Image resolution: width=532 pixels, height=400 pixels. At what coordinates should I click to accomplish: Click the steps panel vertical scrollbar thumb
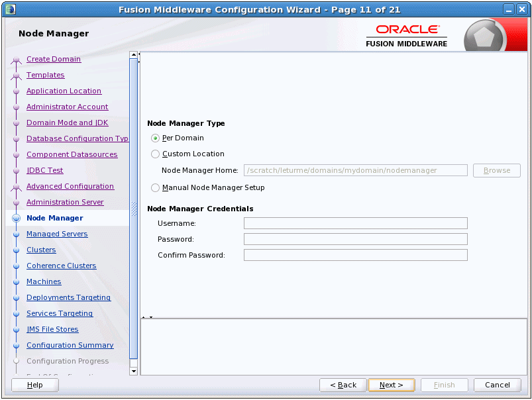coord(134,209)
